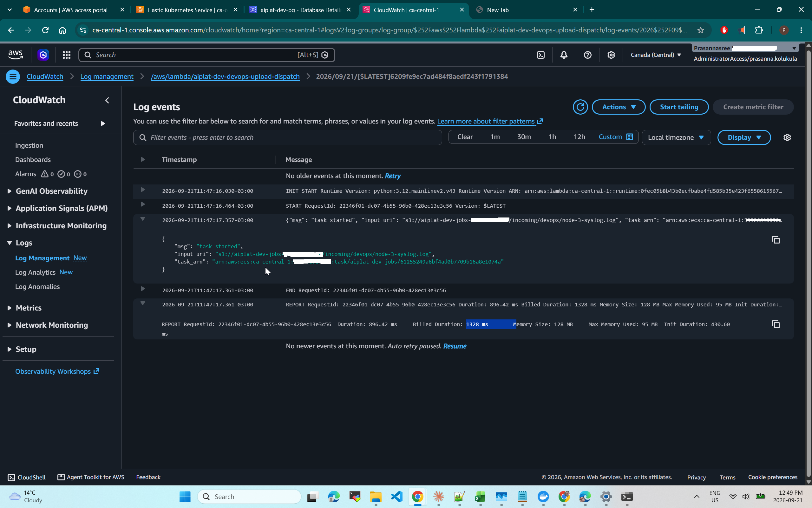Copy the REPORT RequestId message
Viewport: 812px width, 508px height.
(776, 324)
